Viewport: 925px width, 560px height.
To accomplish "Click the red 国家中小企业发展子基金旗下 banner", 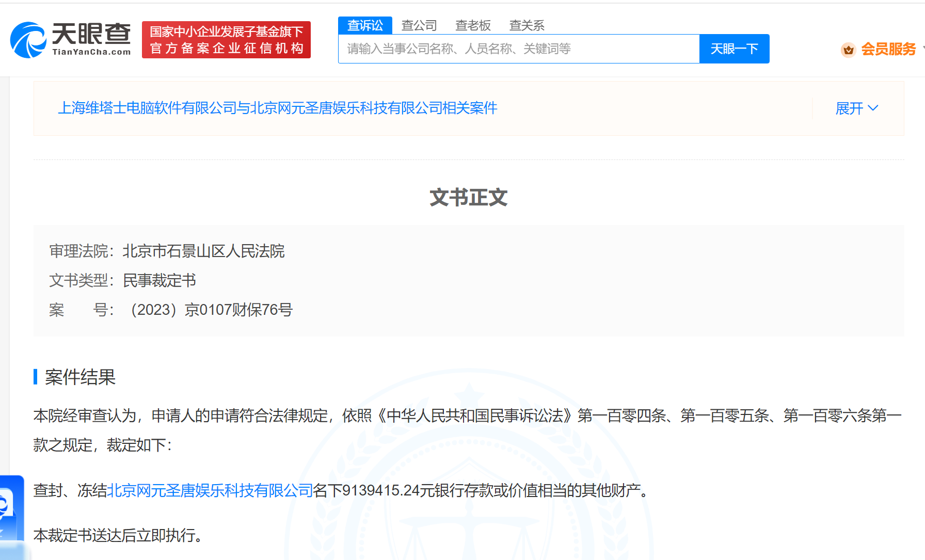I will (226, 40).
